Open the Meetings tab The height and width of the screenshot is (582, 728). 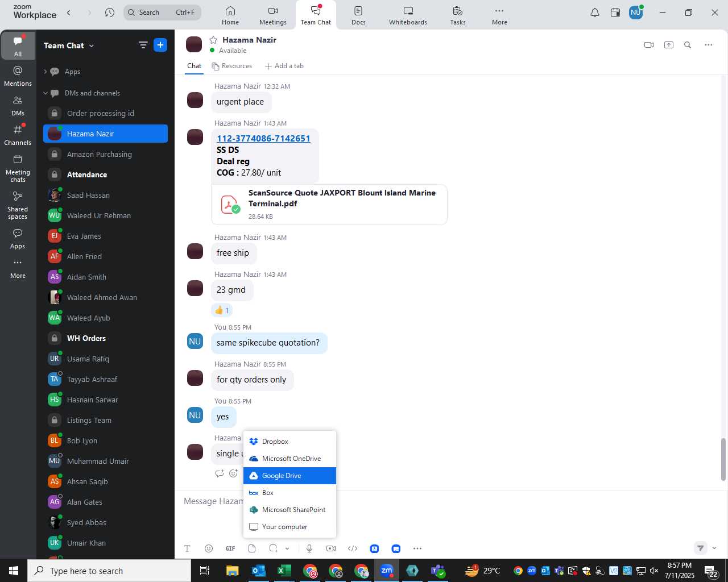273,15
